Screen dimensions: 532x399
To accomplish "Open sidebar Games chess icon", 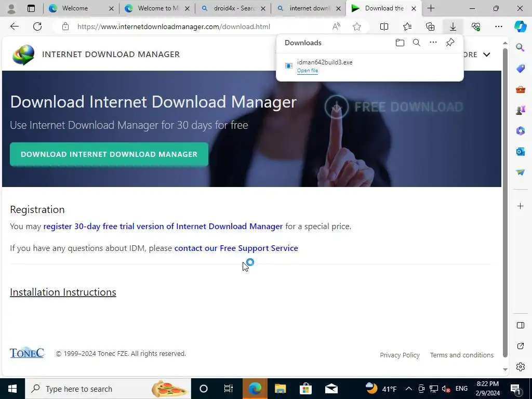I will (x=521, y=110).
